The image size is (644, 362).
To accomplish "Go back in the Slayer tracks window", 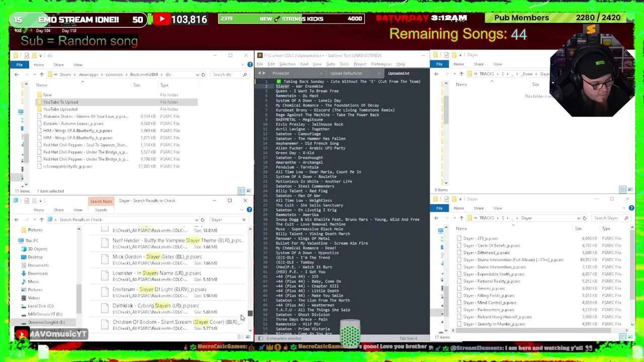I will click(x=436, y=218).
